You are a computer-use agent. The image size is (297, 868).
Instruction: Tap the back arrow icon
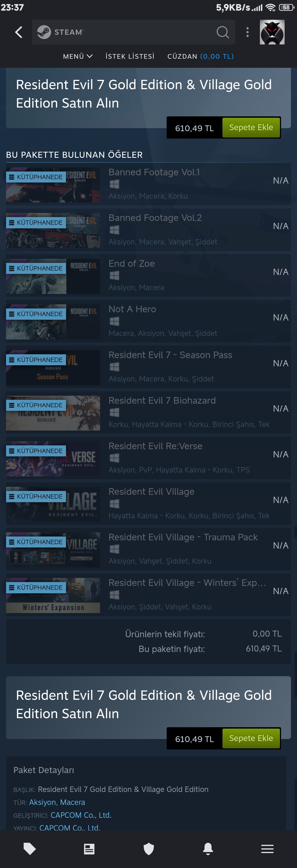click(x=19, y=32)
